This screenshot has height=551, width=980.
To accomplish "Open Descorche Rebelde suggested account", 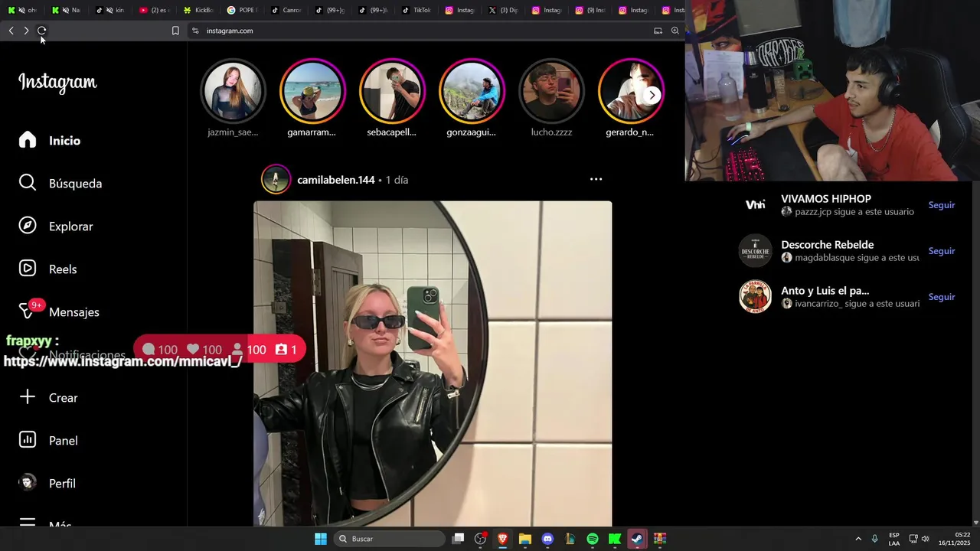I will point(828,245).
